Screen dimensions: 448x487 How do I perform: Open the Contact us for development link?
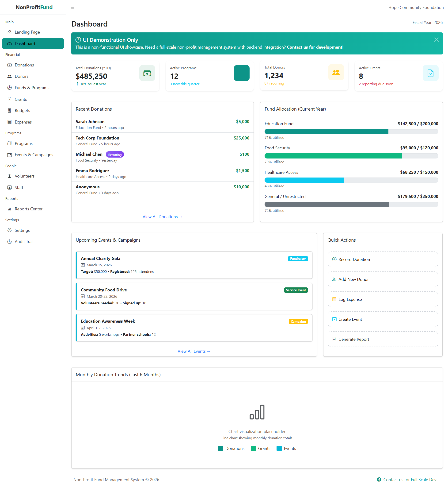[x=315, y=47]
